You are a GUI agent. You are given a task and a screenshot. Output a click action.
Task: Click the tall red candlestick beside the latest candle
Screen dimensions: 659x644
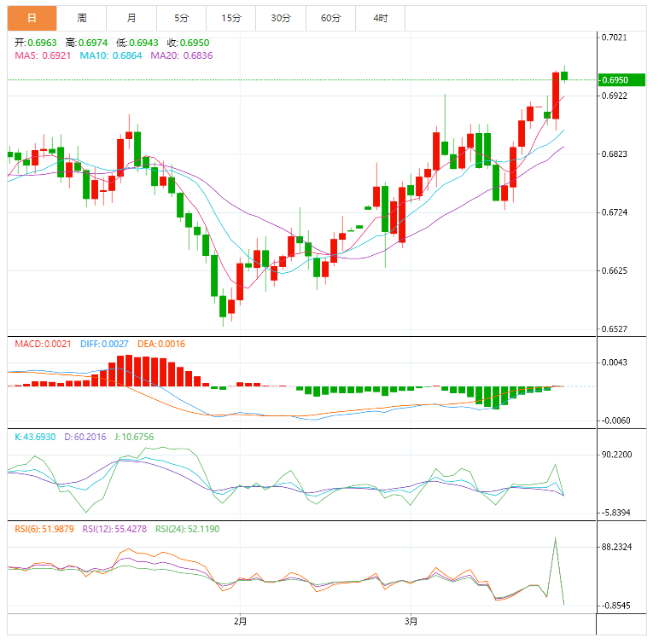click(556, 96)
